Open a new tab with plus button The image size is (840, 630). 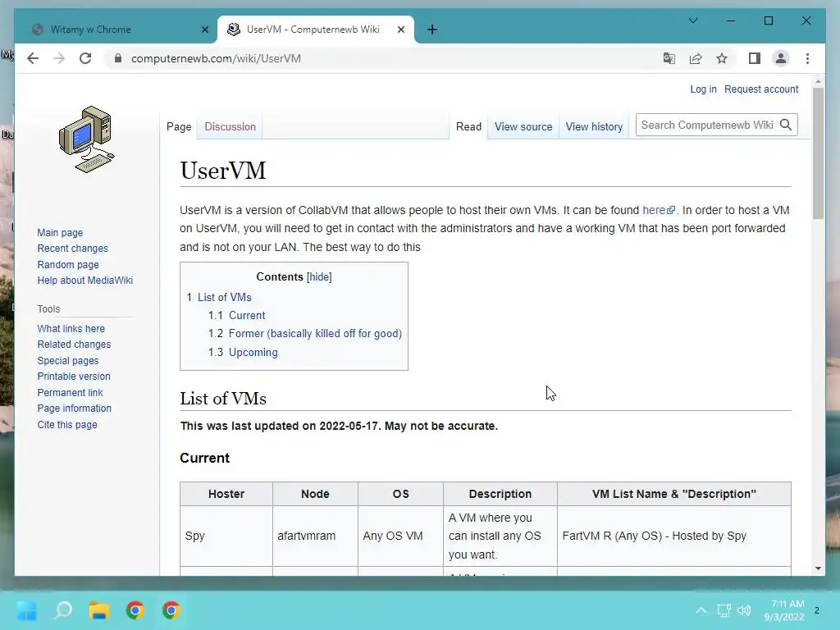[432, 30]
